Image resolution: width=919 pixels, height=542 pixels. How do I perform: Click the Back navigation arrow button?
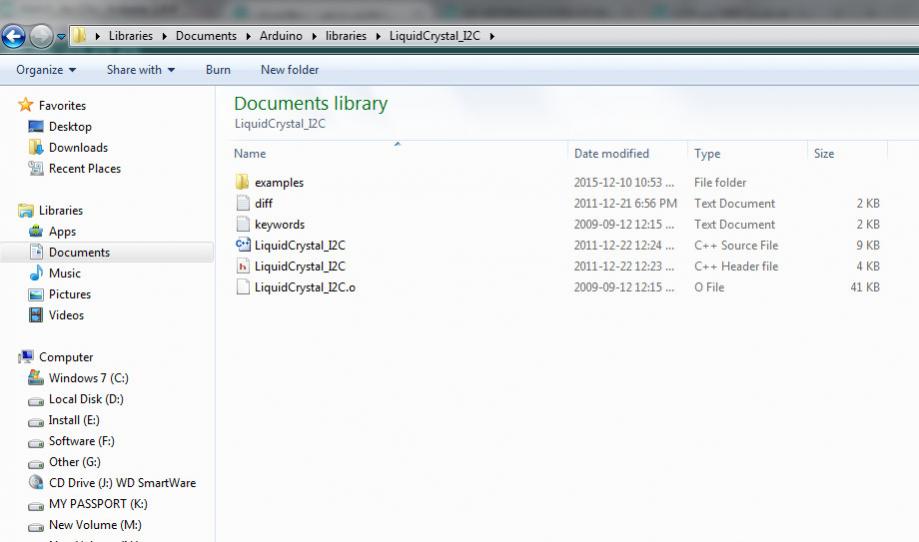coord(14,36)
